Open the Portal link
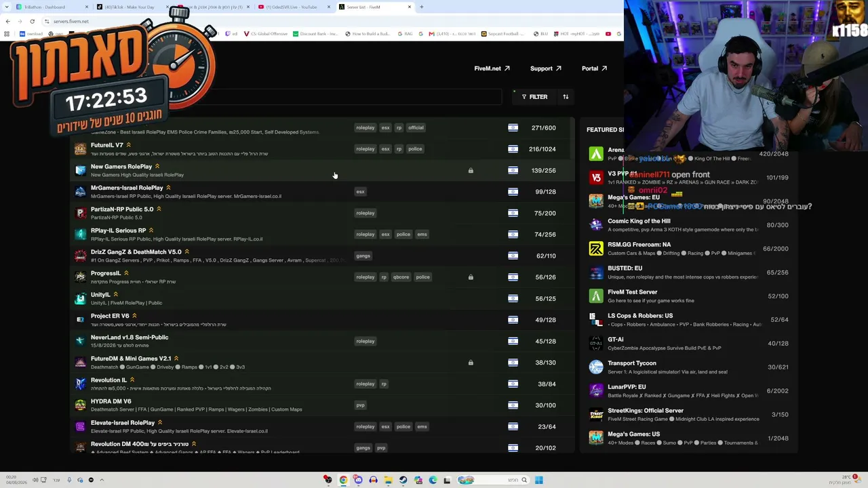This screenshot has height=488, width=868. coord(594,68)
